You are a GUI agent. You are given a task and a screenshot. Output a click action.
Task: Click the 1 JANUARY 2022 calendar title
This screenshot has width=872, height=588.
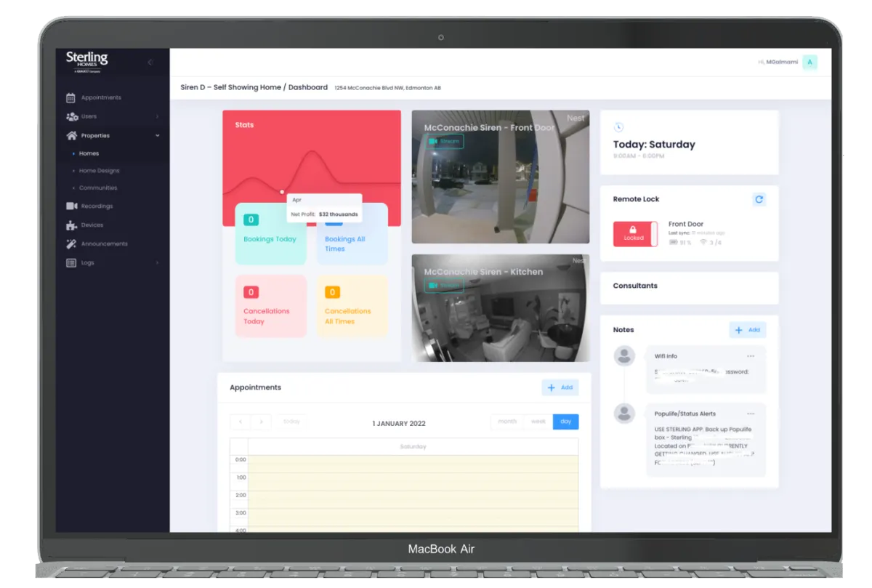399,424
